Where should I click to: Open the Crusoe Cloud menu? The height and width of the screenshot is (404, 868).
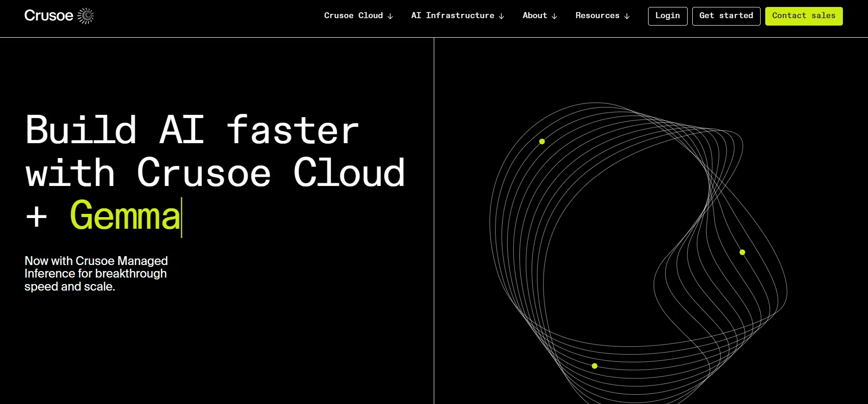pyautogui.click(x=353, y=16)
